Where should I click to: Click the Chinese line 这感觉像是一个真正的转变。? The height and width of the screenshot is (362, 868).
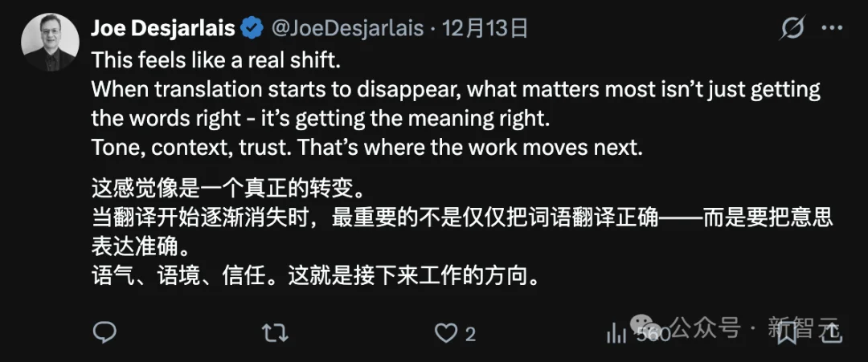pos(228,192)
